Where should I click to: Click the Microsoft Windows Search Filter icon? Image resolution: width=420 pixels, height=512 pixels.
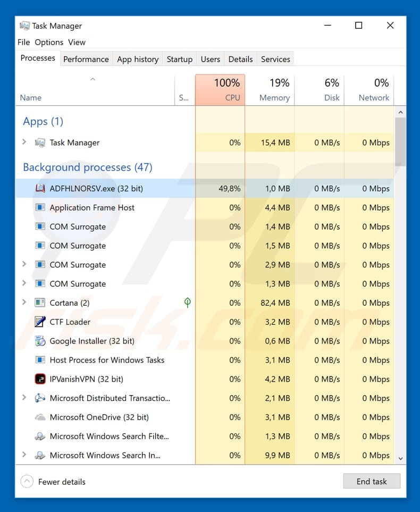click(x=40, y=437)
